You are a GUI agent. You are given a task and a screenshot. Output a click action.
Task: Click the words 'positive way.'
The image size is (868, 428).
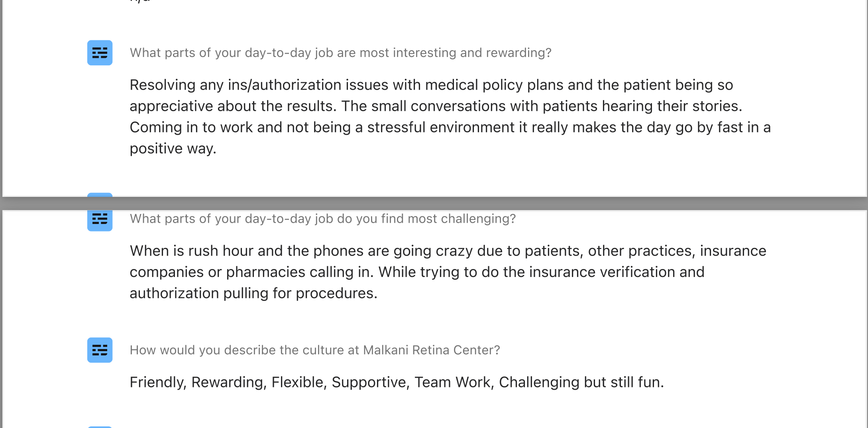click(x=173, y=148)
